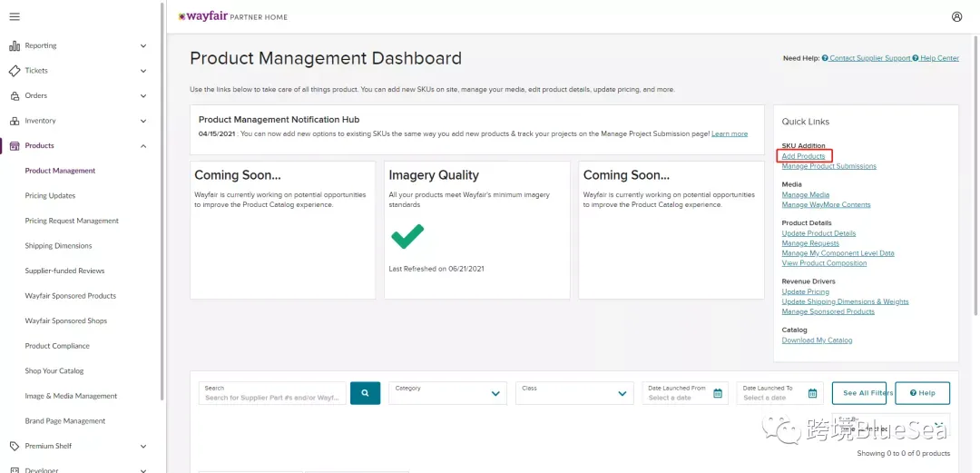Focus the Supplier Part # search field
The image size is (980, 473).
click(272, 393)
